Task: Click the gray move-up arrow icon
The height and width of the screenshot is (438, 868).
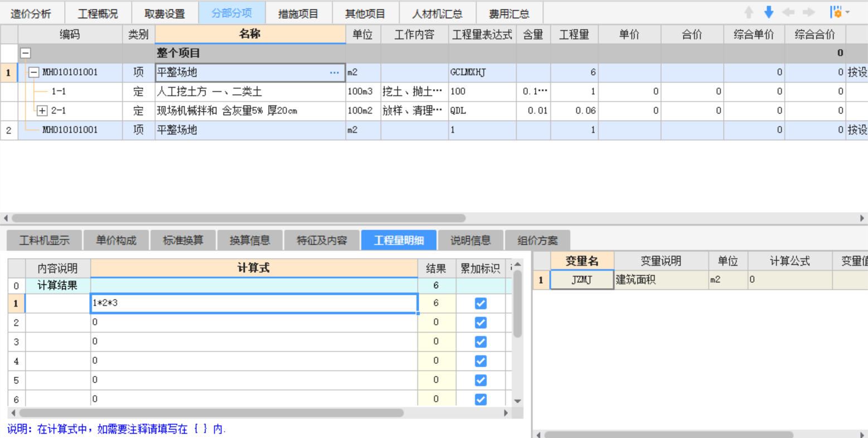Action: click(x=749, y=12)
